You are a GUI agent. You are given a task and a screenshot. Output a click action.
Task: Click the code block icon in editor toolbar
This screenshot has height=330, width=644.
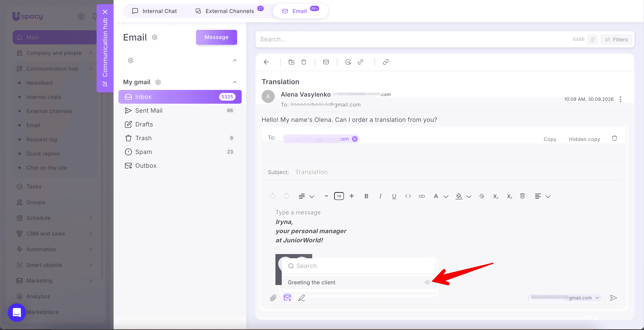click(x=408, y=196)
